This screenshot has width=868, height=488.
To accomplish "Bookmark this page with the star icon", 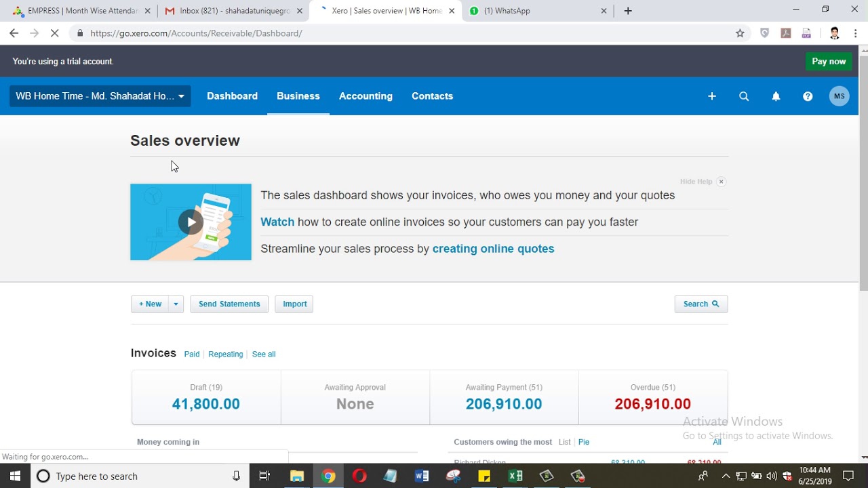I will [740, 33].
